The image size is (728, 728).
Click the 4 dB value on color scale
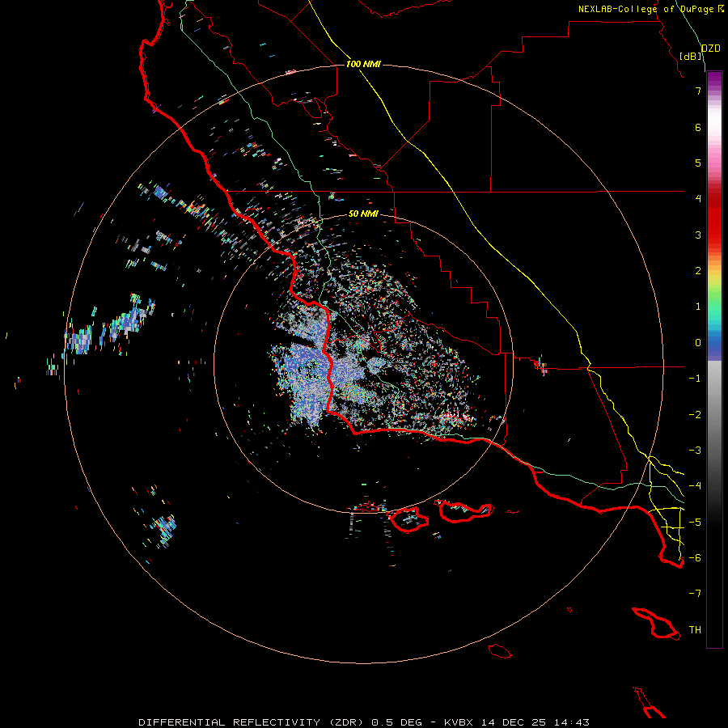coord(698,199)
